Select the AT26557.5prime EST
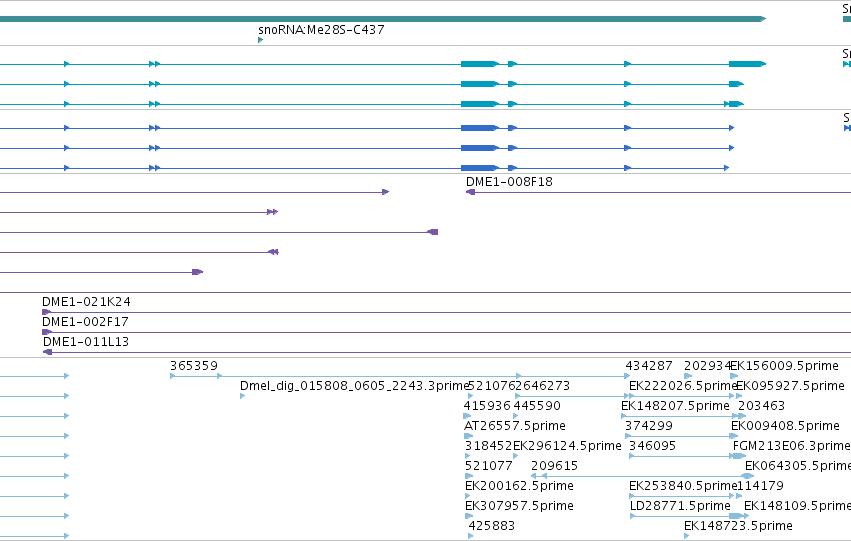Image resolution: width=851 pixels, height=541 pixels. pos(515,426)
